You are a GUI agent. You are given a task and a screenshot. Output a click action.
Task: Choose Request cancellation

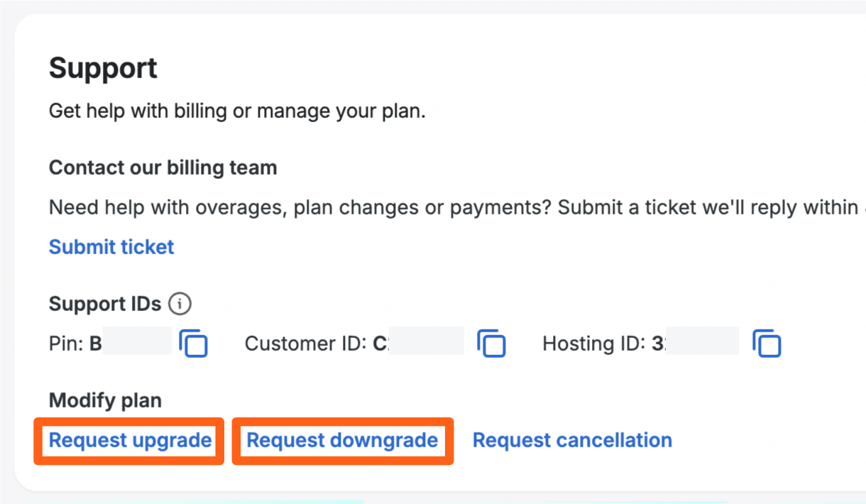572,440
